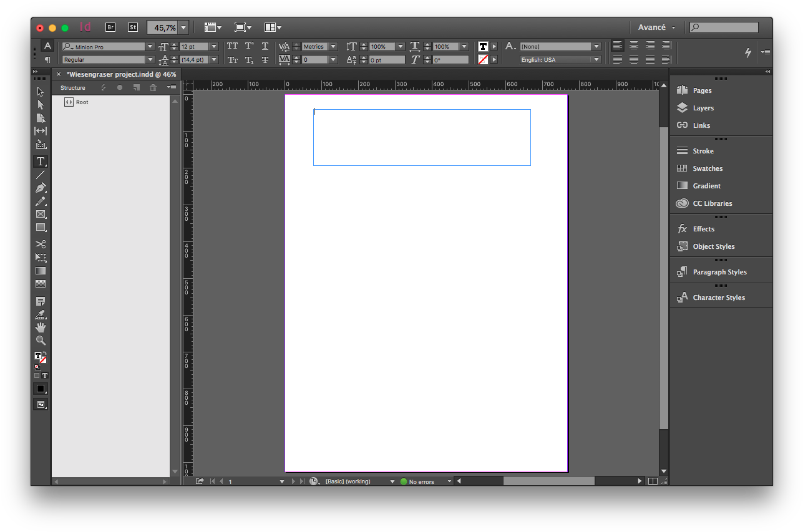Toggle All Caps formatting

[x=232, y=46]
